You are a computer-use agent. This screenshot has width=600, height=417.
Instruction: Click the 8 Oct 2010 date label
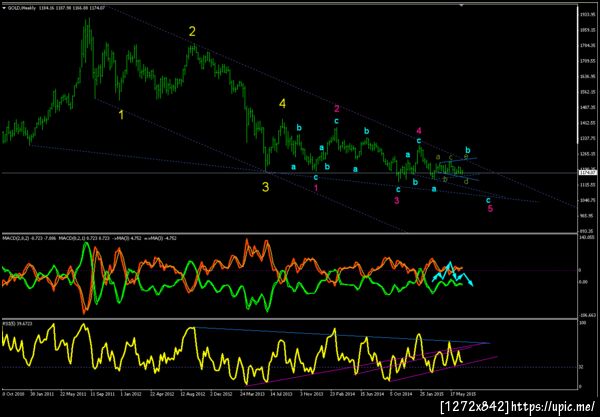tap(14, 394)
